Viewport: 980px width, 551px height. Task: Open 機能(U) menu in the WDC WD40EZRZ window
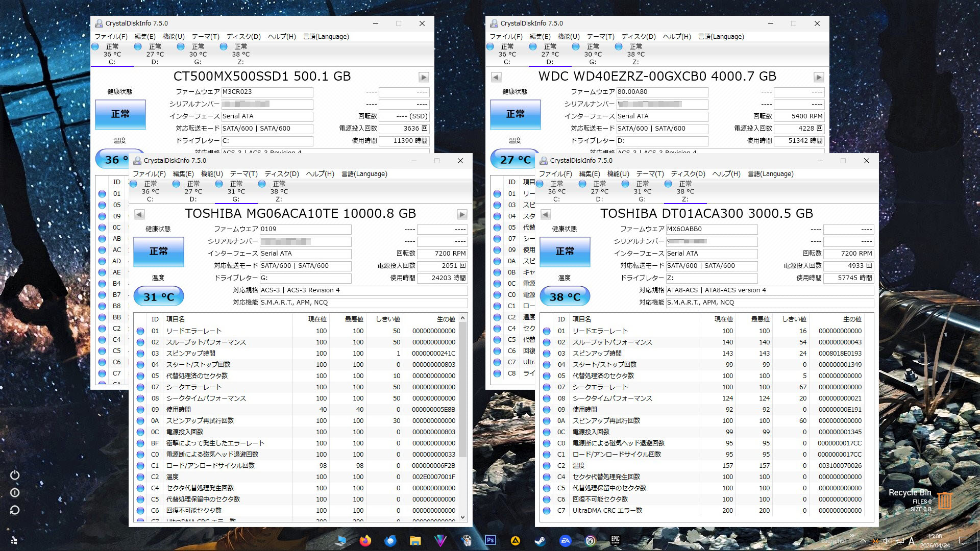pos(569,37)
